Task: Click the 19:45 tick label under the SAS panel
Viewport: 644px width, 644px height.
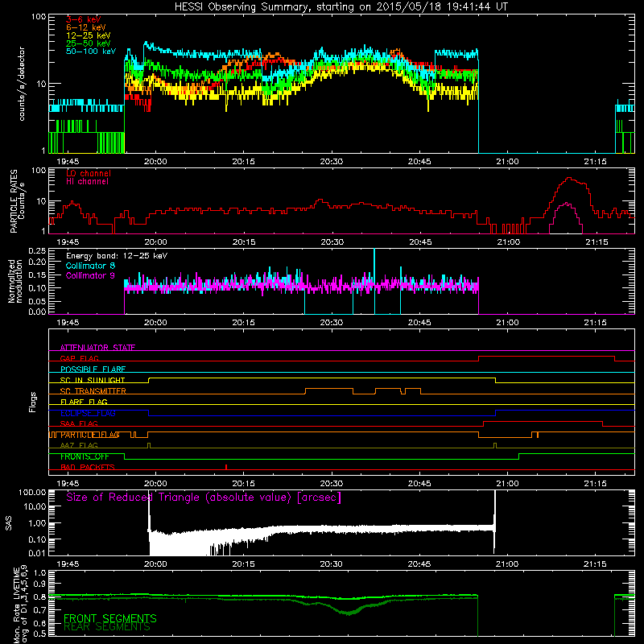Action: (x=68, y=564)
